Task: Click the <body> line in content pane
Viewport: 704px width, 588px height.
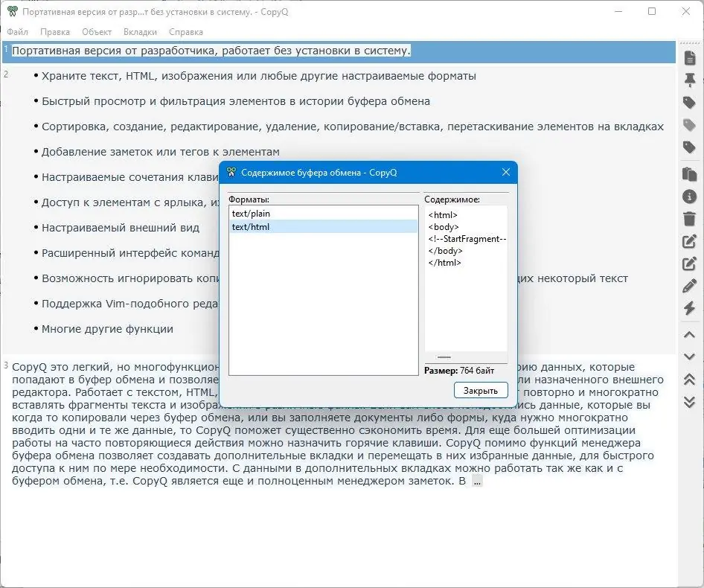Action: pyautogui.click(x=444, y=227)
